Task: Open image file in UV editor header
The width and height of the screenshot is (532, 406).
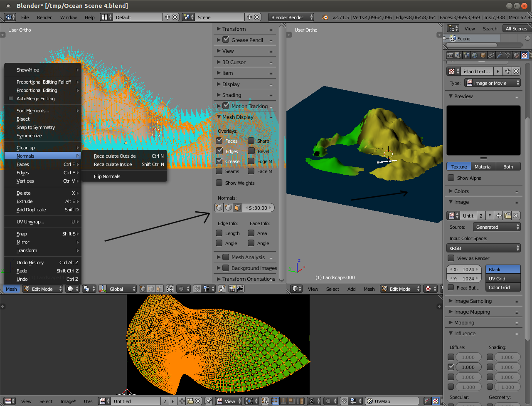Action: click(x=190, y=401)
